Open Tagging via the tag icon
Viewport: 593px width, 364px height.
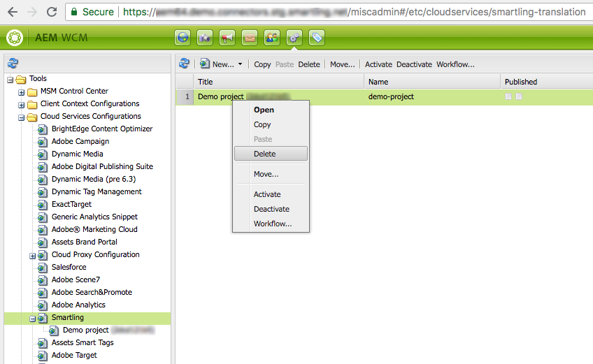[x=317, y=38]
